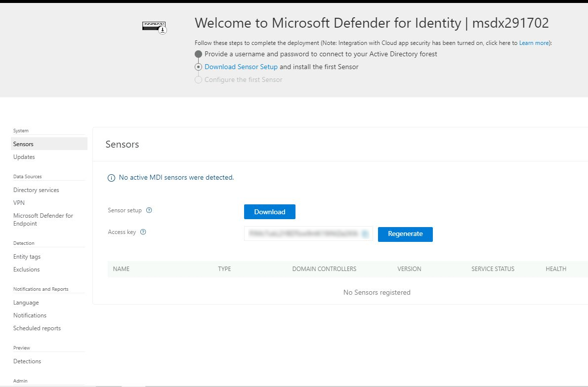The width and height of the screenshot is (588, 387).
Task: Select the Download Sensor Setup step circle
Action: coord(198,67)
